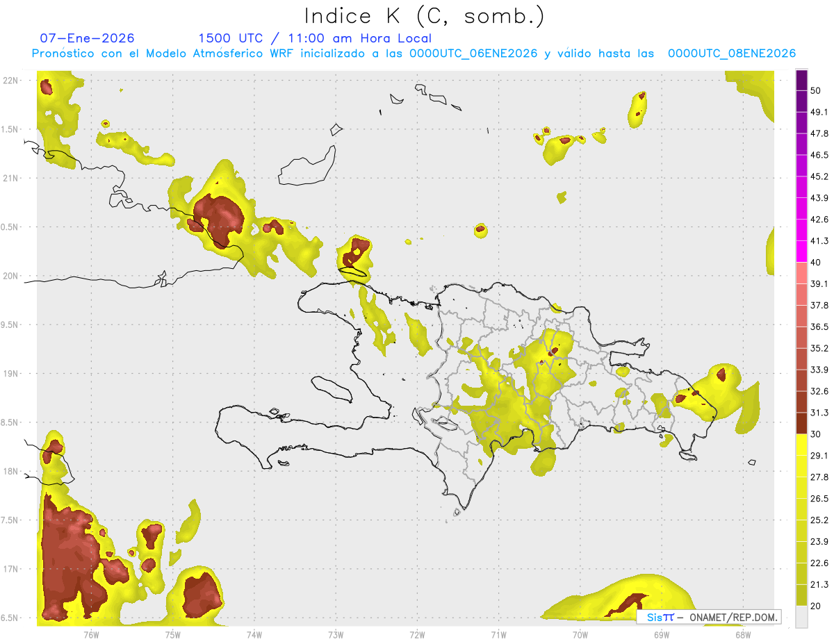834x644 pixels.
Task: Click the '21N' latitude label
Action: 10,179
